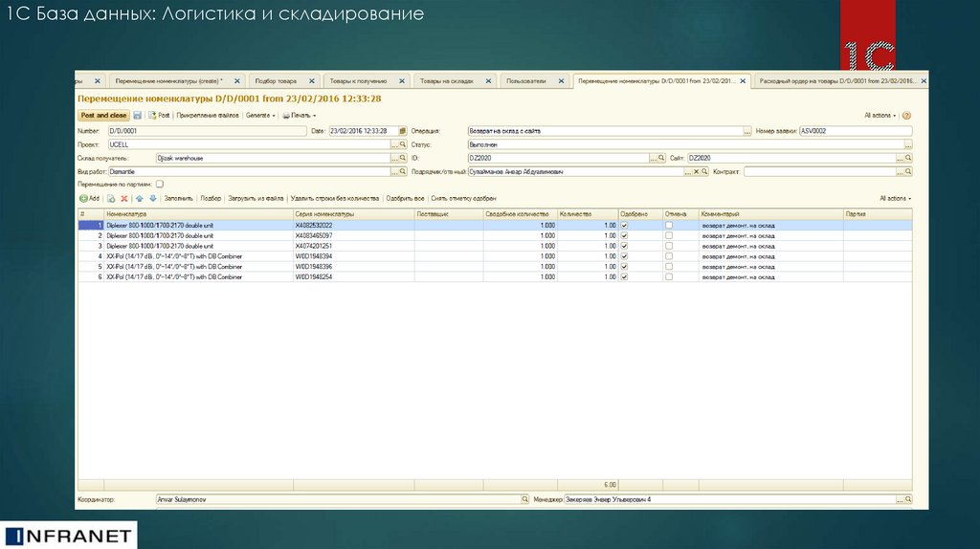Open the top All actions dropdown
Image resolution: width=980 pixels, height=549 pixels.
pyautogui.click(x=880, y=115)
